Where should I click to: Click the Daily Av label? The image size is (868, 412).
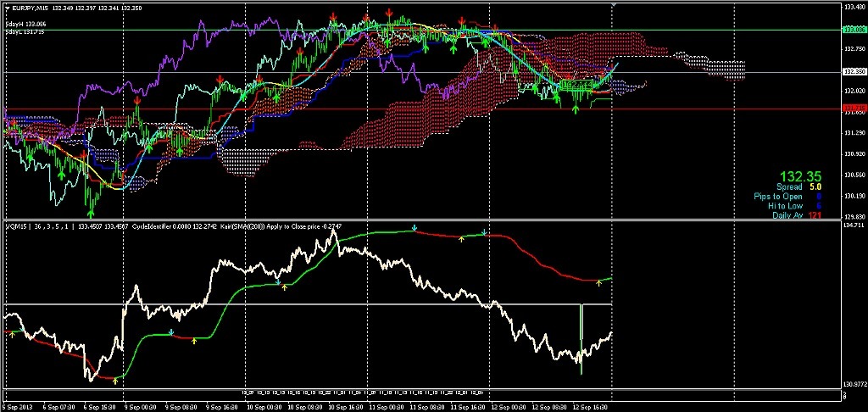[787, 214]
